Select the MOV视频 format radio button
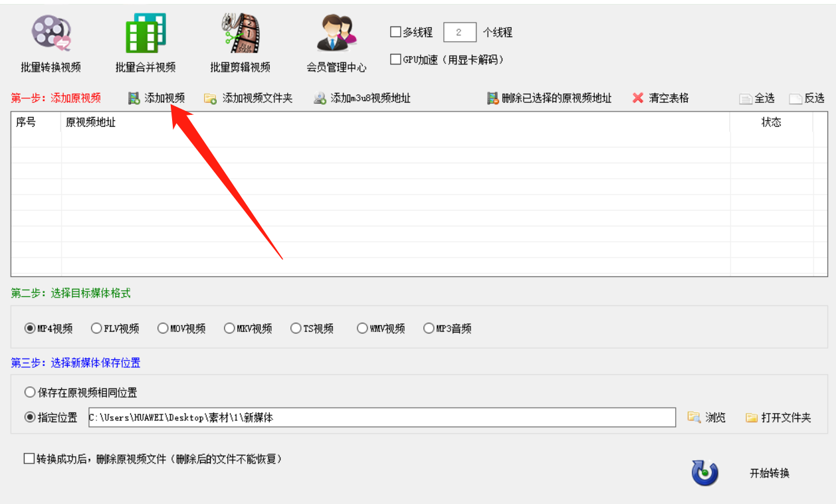Viewport: 836px width, 504px height. coord(163,328)
